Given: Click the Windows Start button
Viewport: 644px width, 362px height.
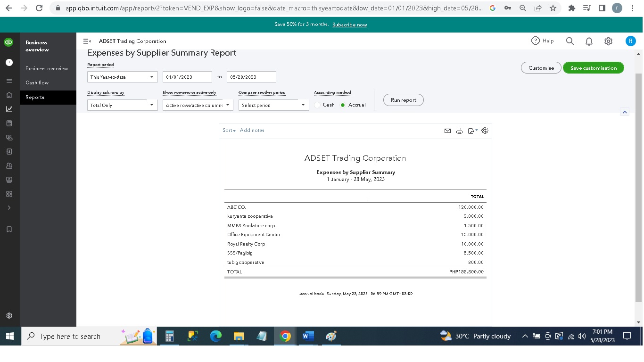Looking at the screenshot, I should tap(10, 336).
